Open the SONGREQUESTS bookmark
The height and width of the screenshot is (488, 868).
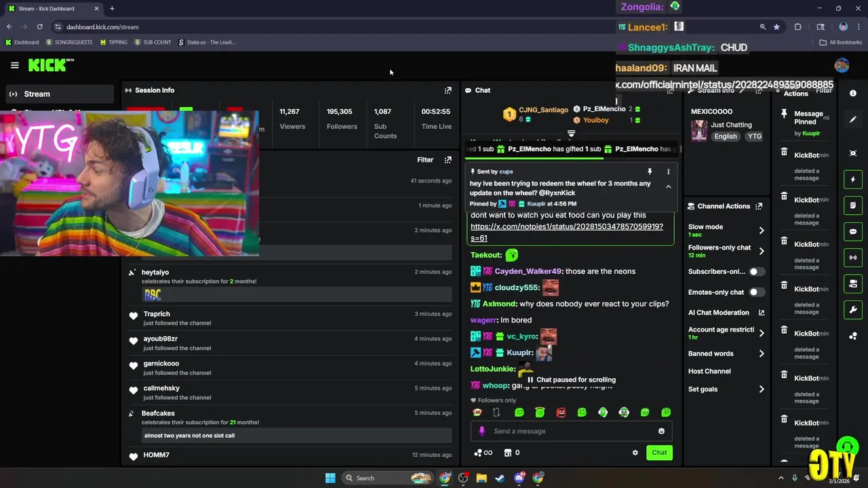pos(69,42)
